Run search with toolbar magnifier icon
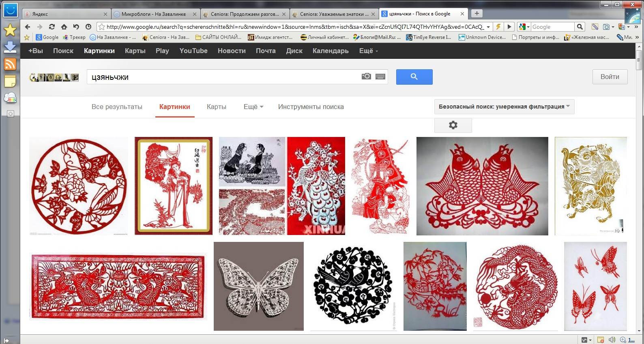644x344 pixels. coord(580,27)
